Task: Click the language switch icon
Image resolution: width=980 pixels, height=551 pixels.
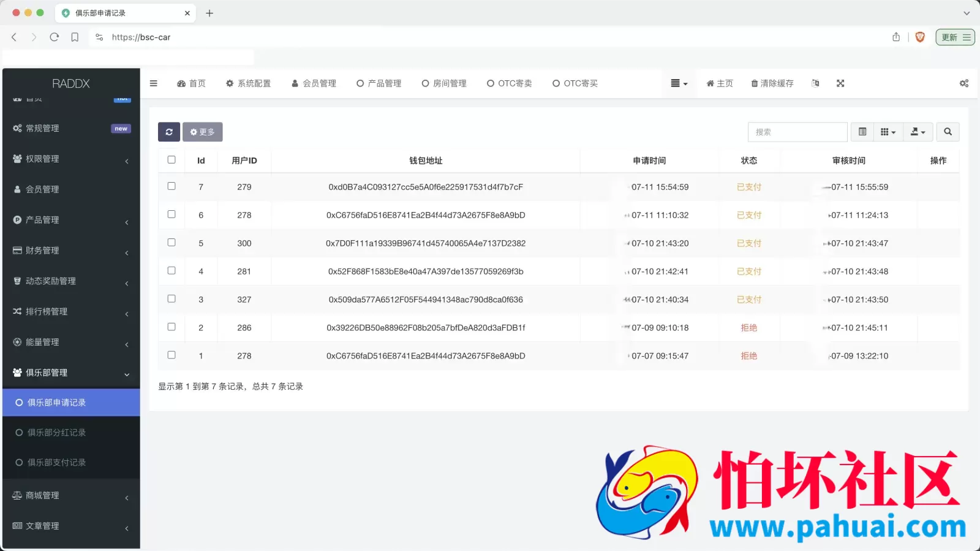Action: 815,83
